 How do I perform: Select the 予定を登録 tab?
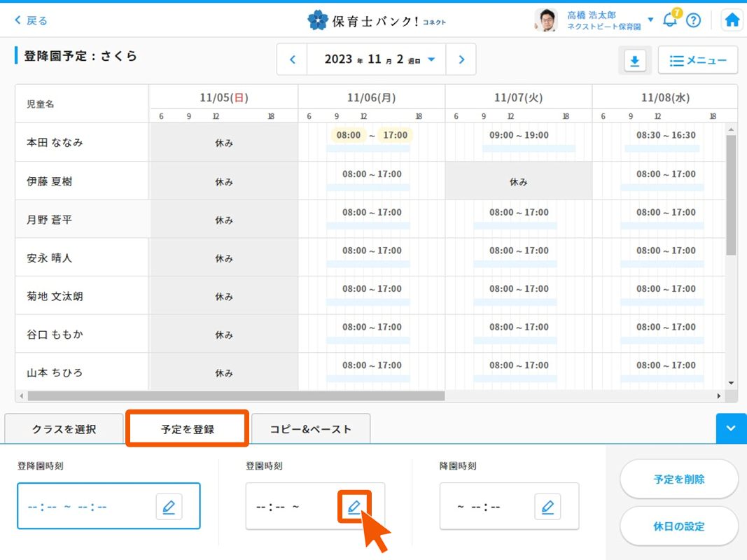point(187,429)
